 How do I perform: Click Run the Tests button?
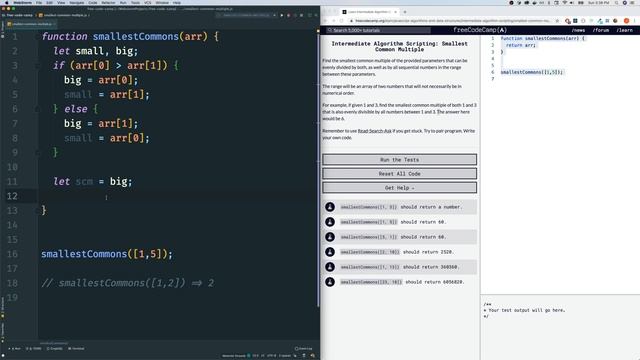tap(400, 160)
